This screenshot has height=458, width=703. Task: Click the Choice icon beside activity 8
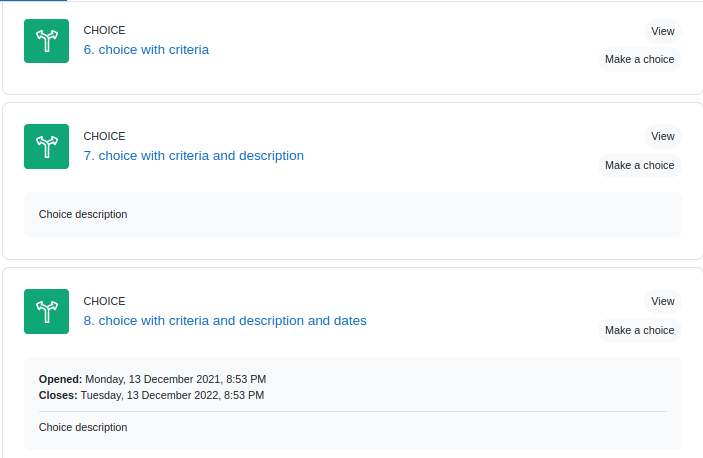click(x=47, y=311)
